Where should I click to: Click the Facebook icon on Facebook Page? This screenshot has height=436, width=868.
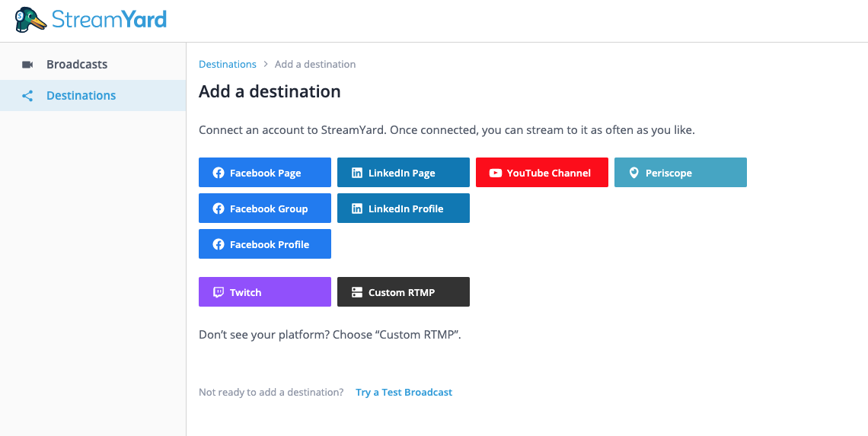(x=219, y=173)
